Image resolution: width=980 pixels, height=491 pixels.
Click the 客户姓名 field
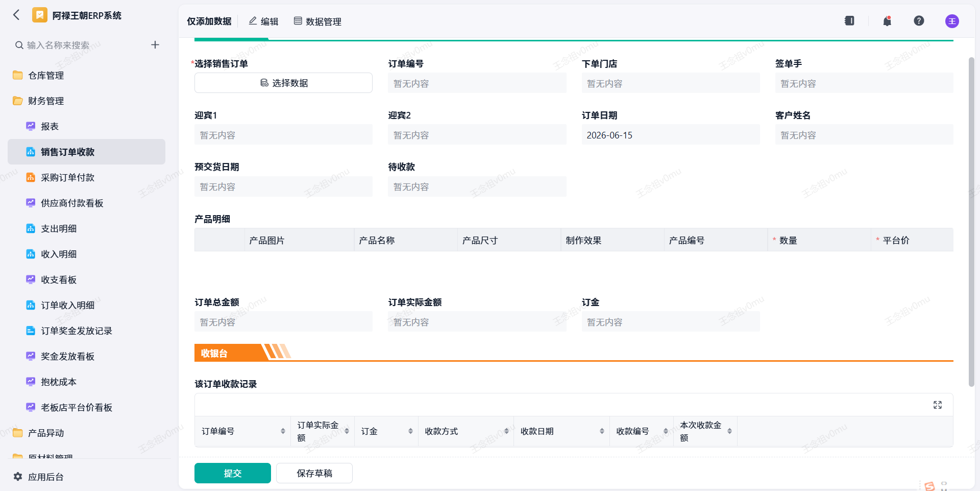(x=864, y=135)
